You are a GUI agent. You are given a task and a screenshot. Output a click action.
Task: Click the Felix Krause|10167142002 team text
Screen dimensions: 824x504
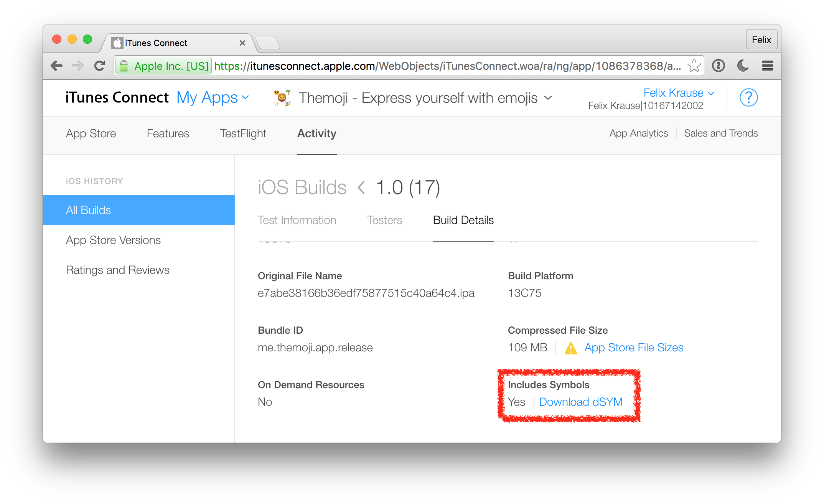(x=646, y=106)
